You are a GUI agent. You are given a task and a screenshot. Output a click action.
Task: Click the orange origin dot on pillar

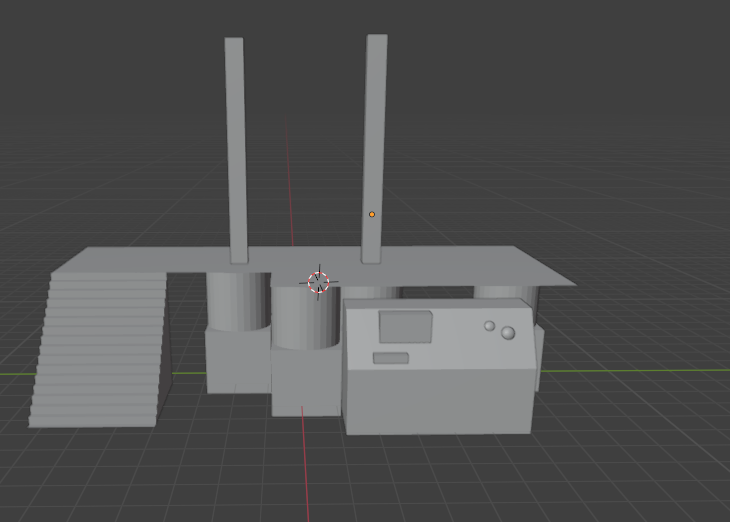372,214
